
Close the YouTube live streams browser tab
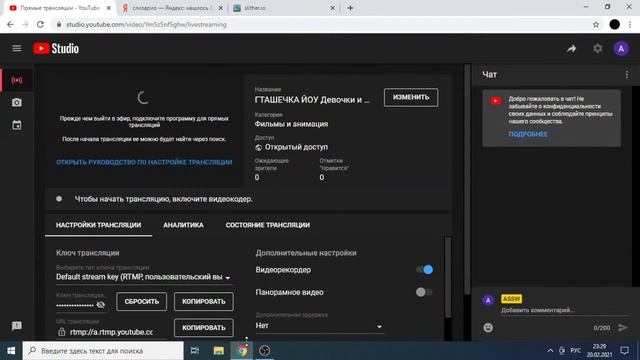pyautogui.click(x=109, y=8)
